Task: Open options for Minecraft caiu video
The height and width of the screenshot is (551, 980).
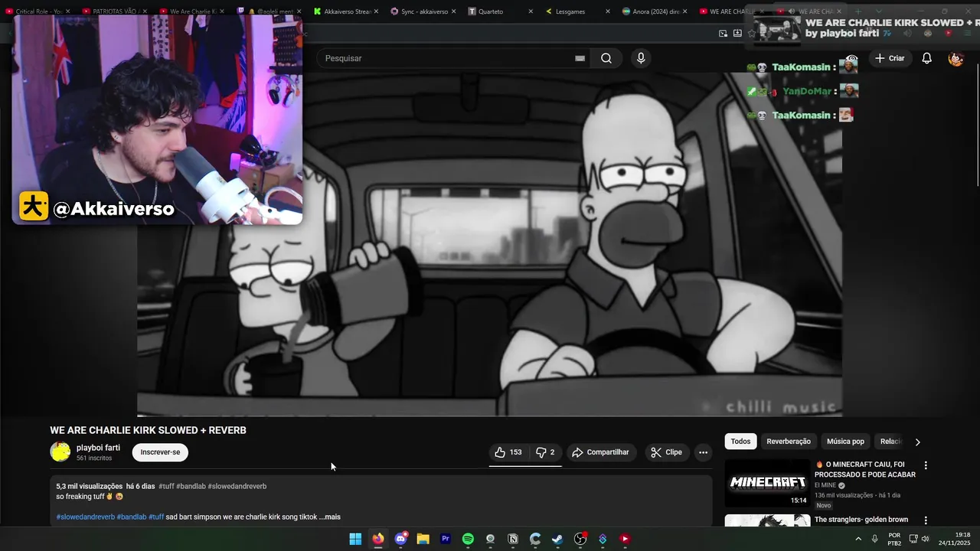Action: (926, 465)
